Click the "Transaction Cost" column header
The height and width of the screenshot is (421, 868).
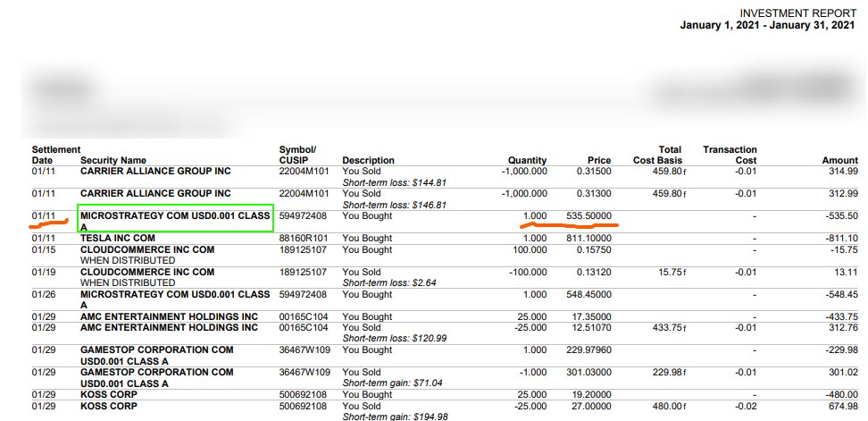point(730,156)
